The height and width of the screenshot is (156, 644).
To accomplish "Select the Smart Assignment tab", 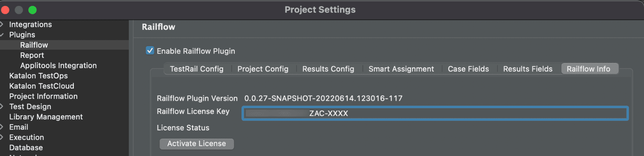I will 401,69.
